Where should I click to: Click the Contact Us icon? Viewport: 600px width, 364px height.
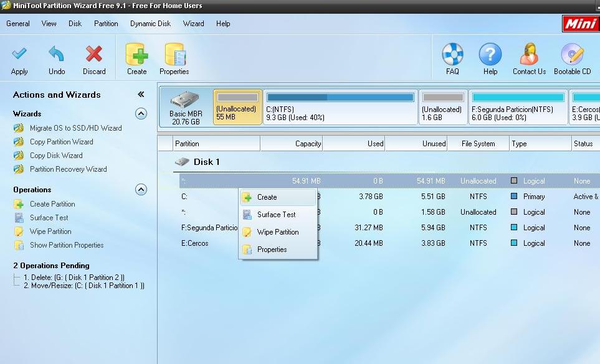[529, 54]
